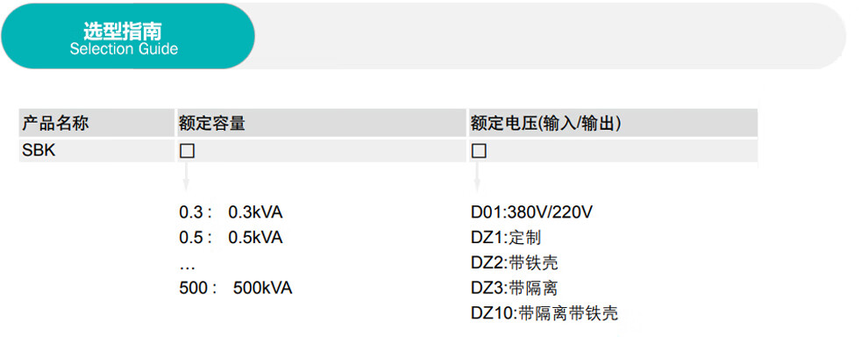This screenshot has width=868, height=358.
Task: Click the "Selection Guide" English subtitle
Action: (123, 49)
